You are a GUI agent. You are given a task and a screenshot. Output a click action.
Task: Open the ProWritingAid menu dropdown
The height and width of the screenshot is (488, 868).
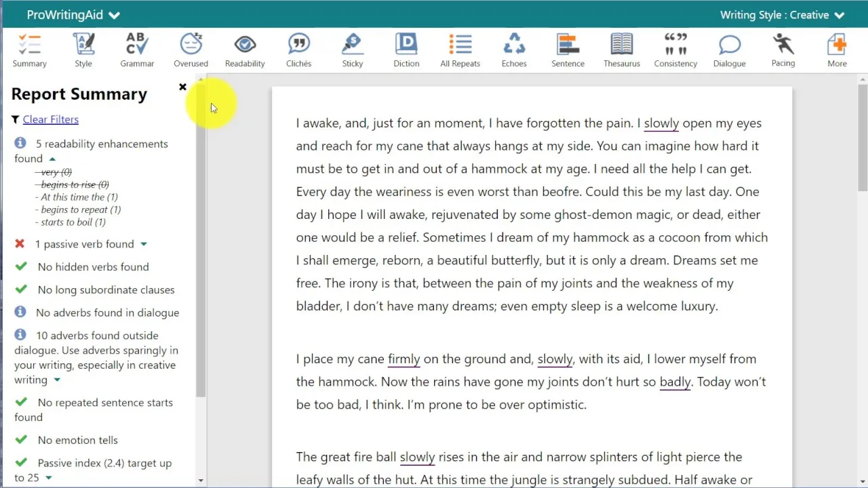coord(73,15)
